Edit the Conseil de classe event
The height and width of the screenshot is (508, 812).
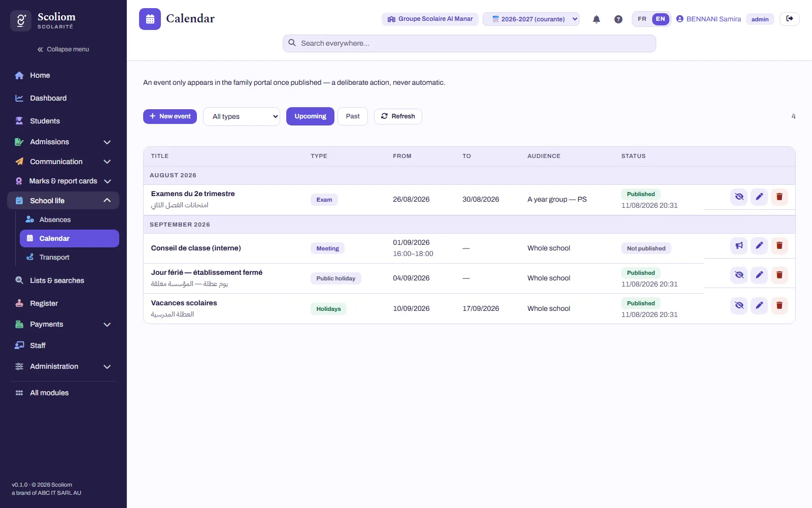759,245
